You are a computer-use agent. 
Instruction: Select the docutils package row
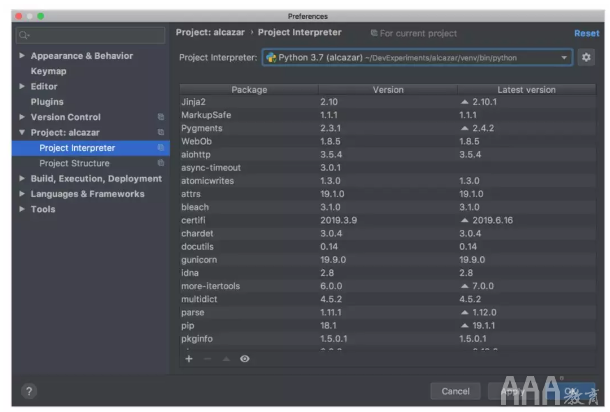coord(387,247)
